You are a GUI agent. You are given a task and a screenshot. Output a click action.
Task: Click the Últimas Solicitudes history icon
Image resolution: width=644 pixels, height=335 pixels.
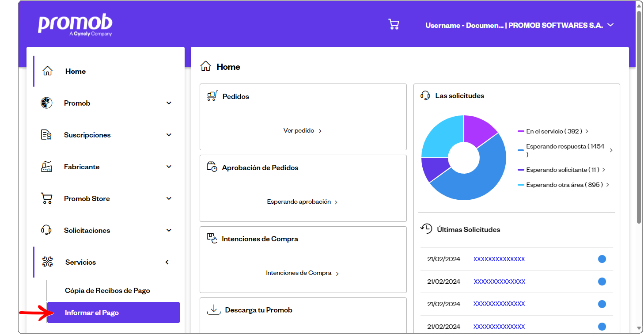click(426, 228)
